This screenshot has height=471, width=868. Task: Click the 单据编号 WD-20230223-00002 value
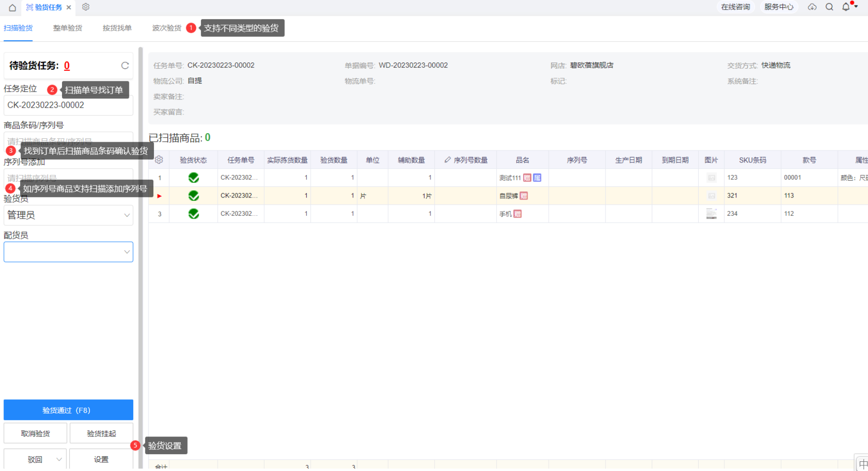[x=413, y=65]
